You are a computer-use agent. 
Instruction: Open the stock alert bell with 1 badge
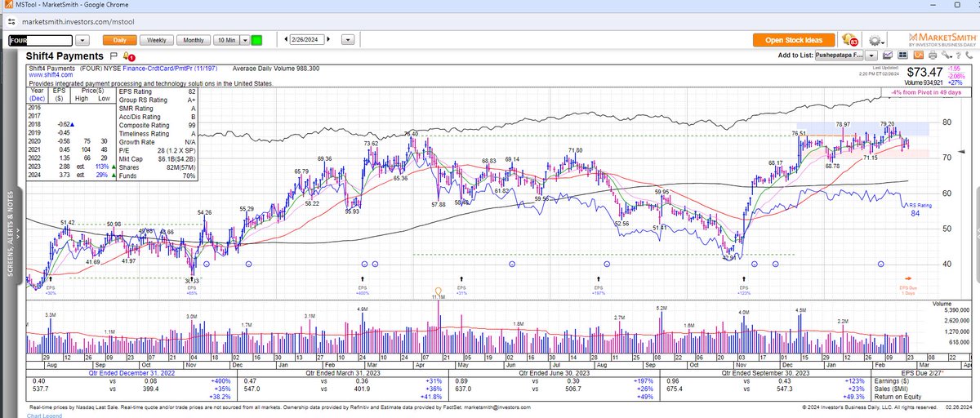[131, 56]
